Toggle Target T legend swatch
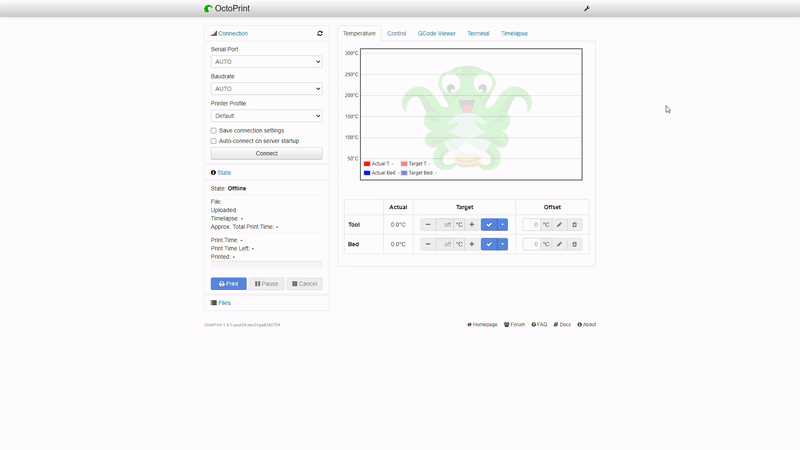 (404, 164)
